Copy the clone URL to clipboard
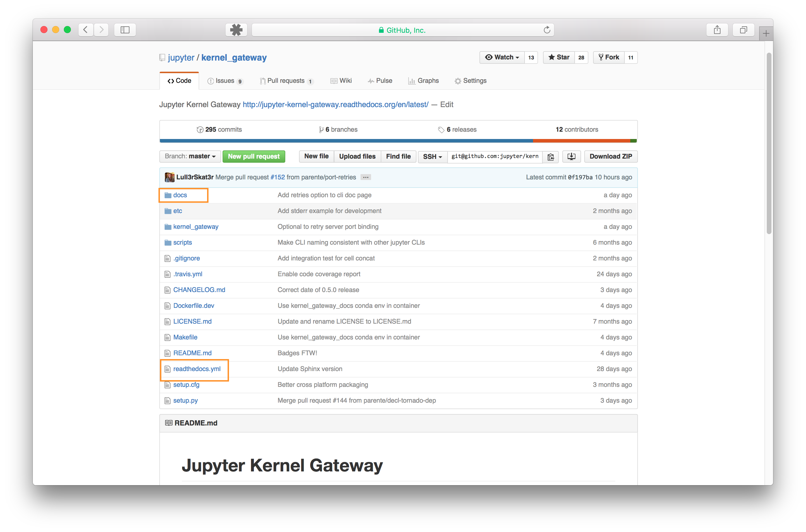 point(550,157)
